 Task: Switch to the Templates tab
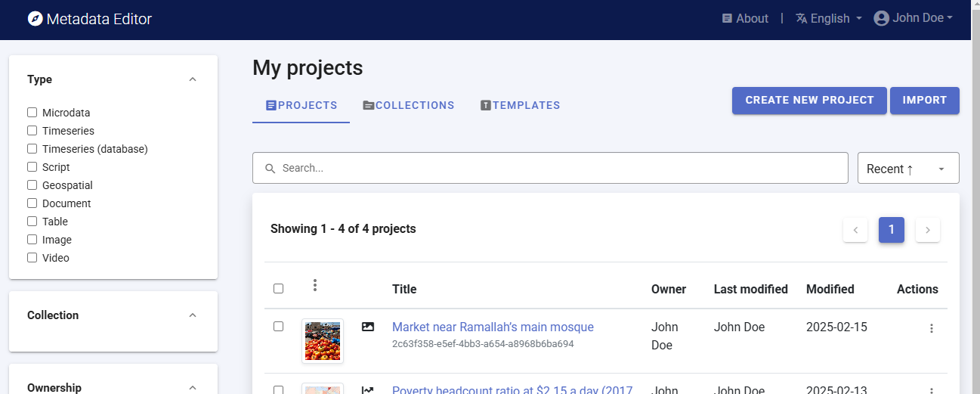(520, 106)
